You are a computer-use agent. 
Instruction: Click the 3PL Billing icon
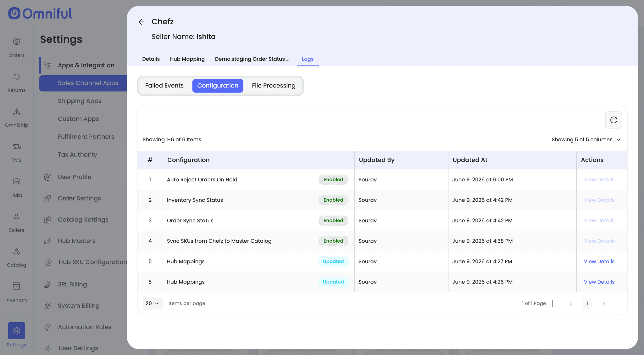click(x=48, y=285)
